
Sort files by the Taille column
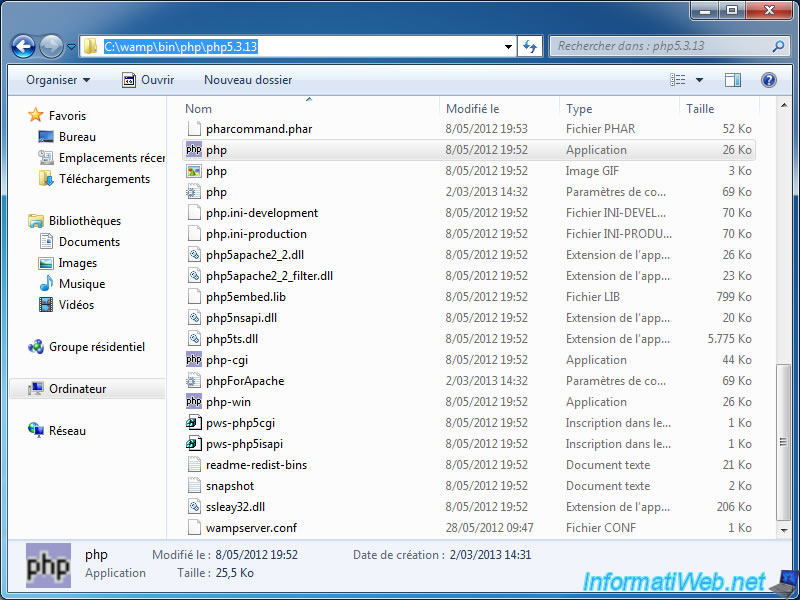tap(719, 109)
